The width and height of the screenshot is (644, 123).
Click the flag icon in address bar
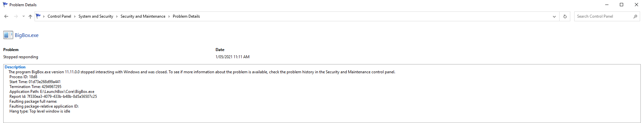coord(38,16)
